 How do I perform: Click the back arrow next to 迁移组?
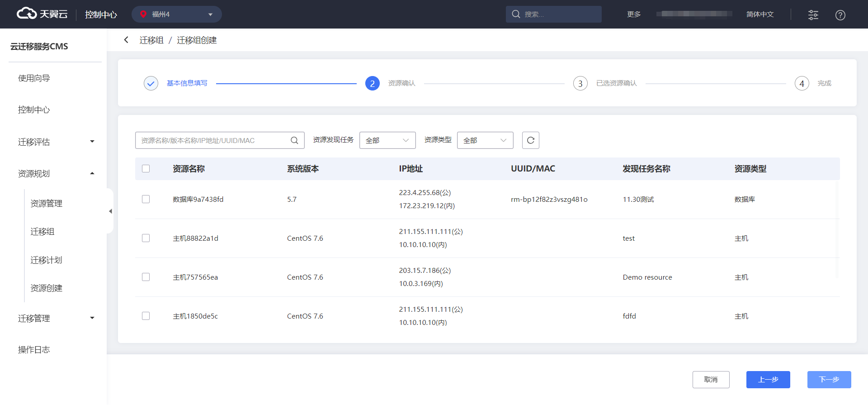click(126, 40)
